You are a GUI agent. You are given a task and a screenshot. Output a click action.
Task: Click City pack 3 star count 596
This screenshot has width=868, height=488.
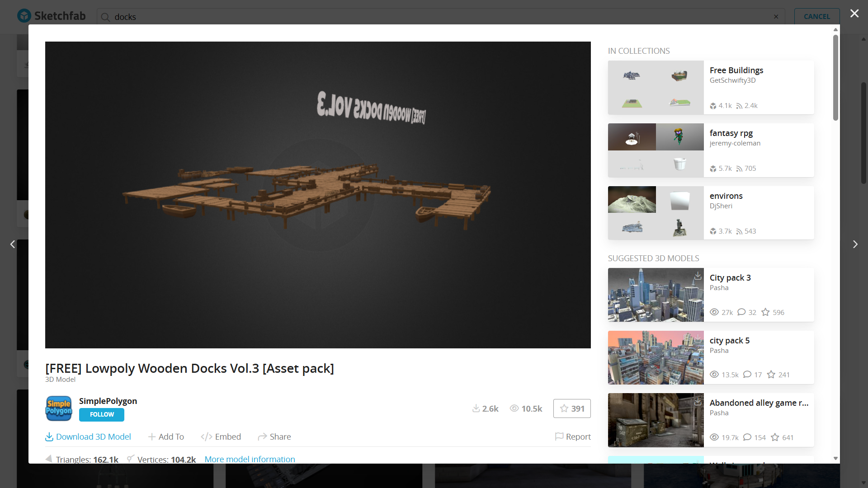click(773, 312)
